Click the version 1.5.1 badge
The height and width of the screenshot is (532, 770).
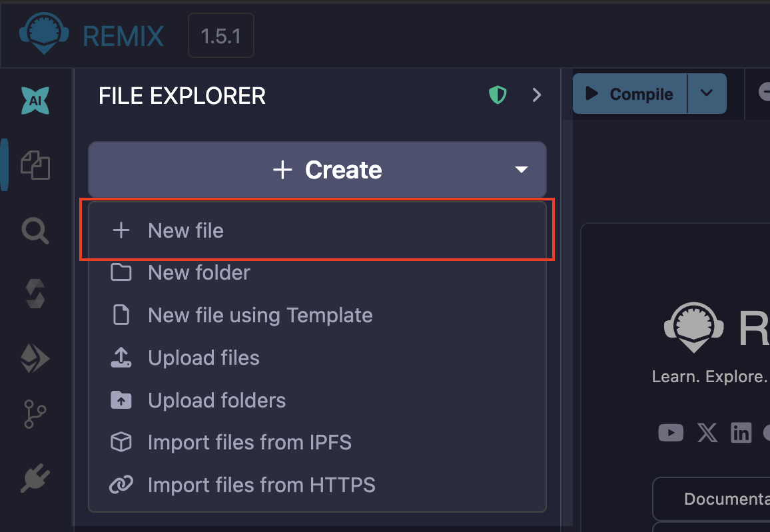pyautogui.click(x=221, y=35)
